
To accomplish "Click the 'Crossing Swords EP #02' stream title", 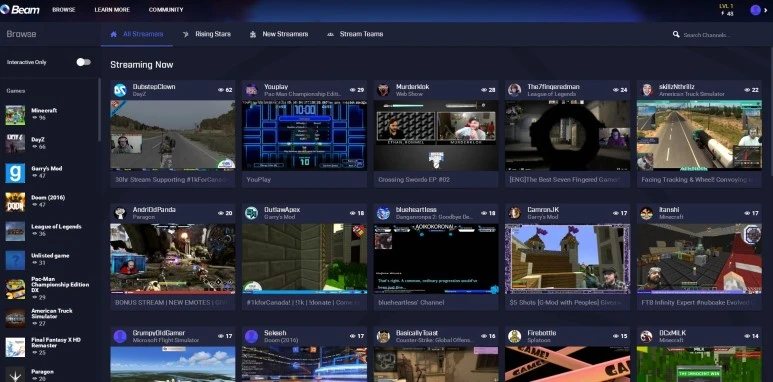I will click(414, 180).
